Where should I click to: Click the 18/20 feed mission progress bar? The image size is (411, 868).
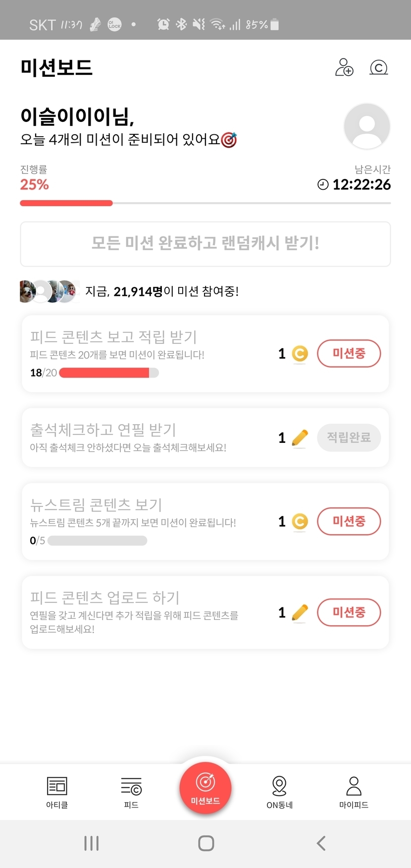(109, 373)
